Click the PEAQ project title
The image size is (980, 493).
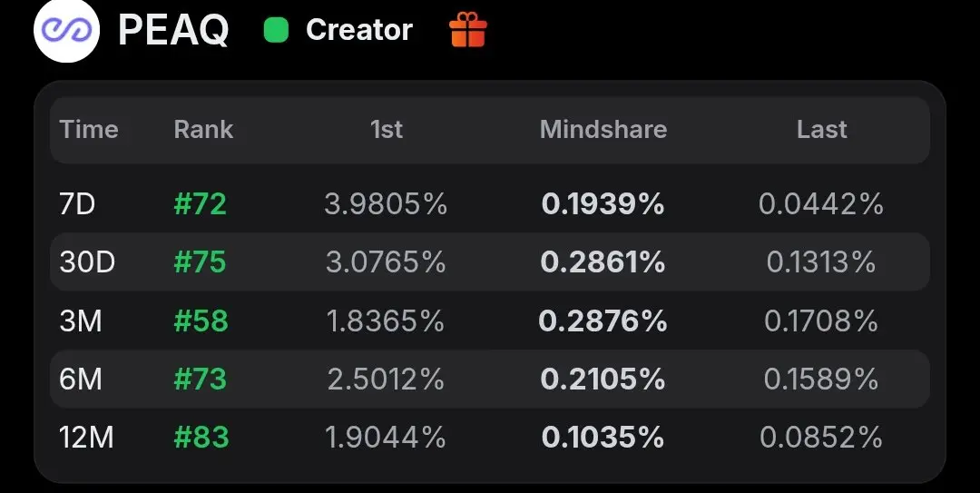click(x=173, y=30)
